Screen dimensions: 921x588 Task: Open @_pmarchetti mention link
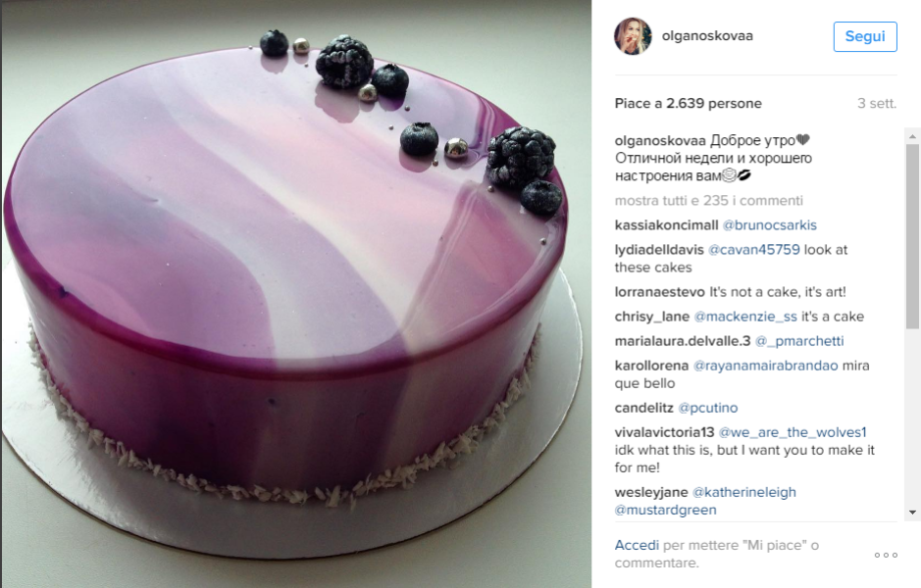[x=799, y=342]
